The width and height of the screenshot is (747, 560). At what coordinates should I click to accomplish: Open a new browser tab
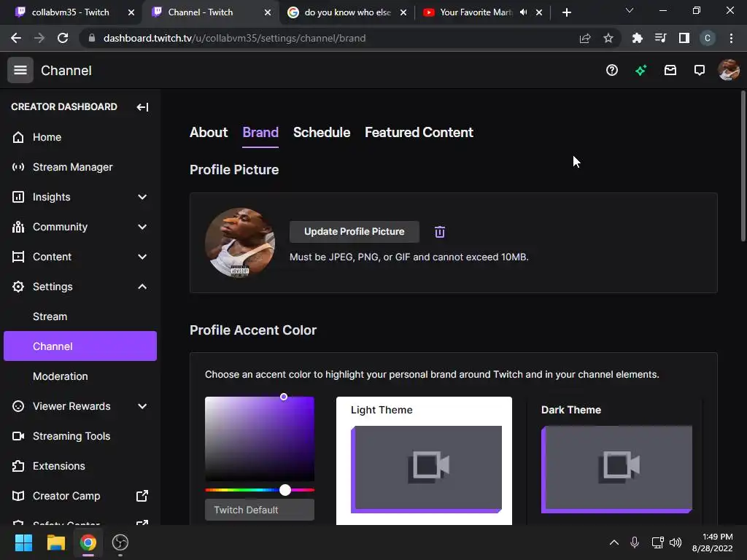pyautogui.click(x=566, y=12)
